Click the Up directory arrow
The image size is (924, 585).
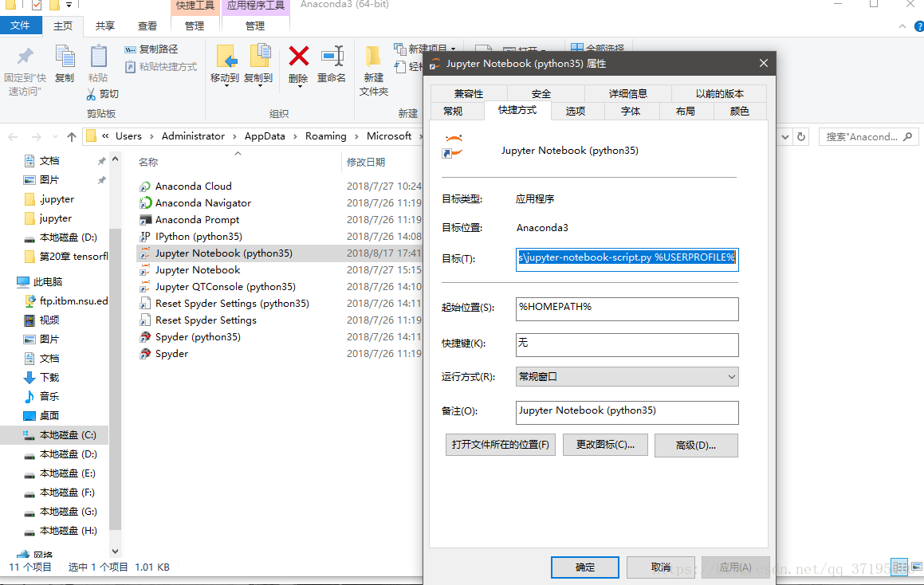[71, 136]
